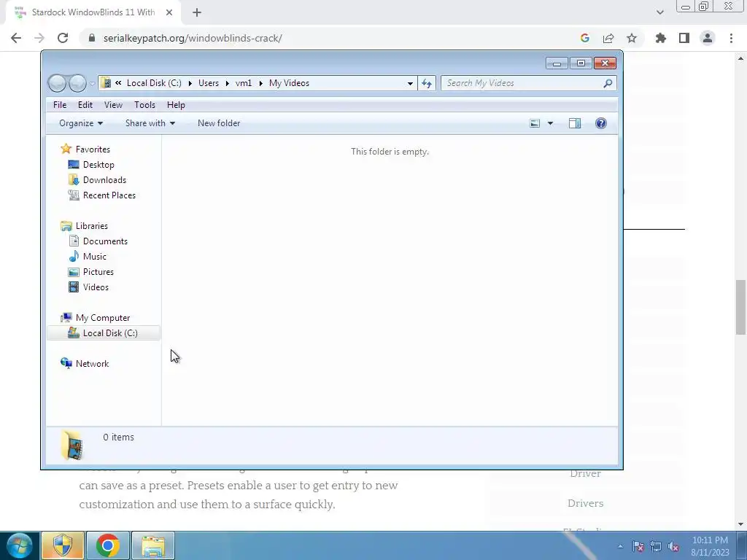747x560 pixels.
Task: Close the Stardock WindowBlinds tab
Action: click(169, 12)
